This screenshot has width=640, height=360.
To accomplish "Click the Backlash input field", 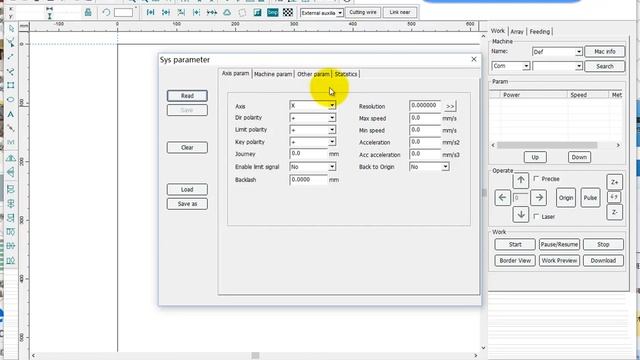I will coord(308,180).
